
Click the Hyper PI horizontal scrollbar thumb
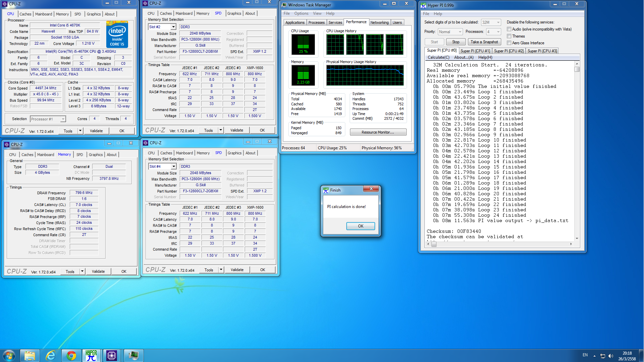pos(434,244)
